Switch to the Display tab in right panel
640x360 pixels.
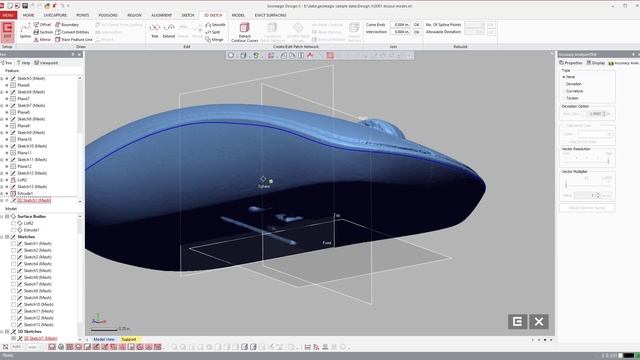tap(596, 63)
